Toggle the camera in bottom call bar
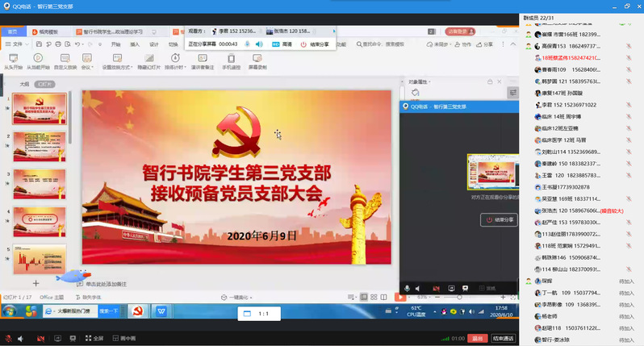The image size is (644, 346). click(x=39, y=339)
